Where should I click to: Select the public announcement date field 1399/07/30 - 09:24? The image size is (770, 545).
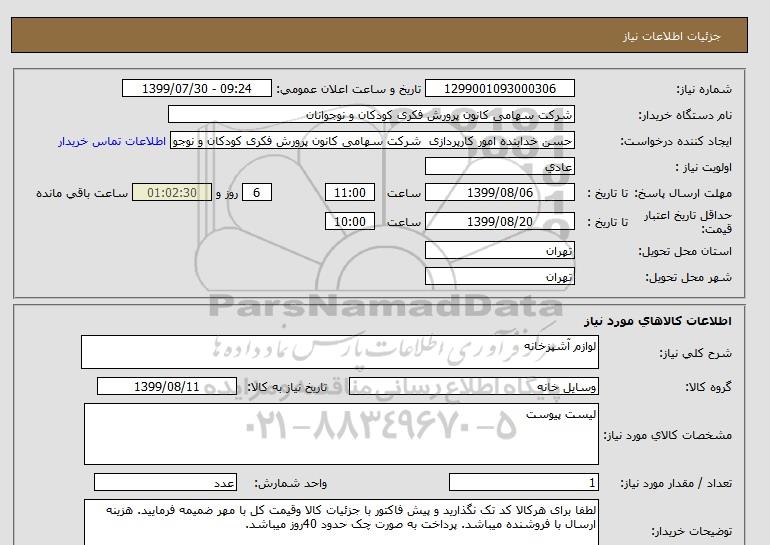pyautogui.click(x=196, y=88)
